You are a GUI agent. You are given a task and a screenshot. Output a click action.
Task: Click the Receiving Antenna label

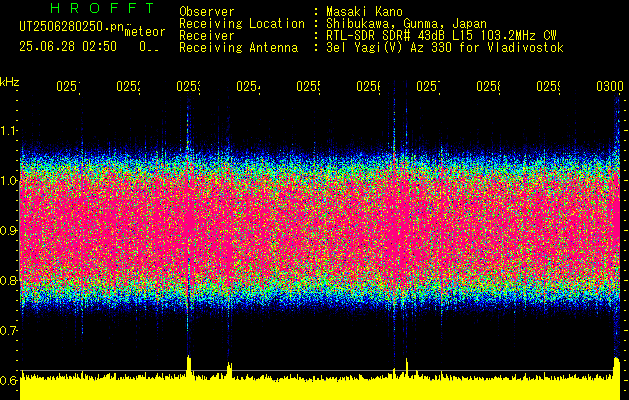[238, 48]
